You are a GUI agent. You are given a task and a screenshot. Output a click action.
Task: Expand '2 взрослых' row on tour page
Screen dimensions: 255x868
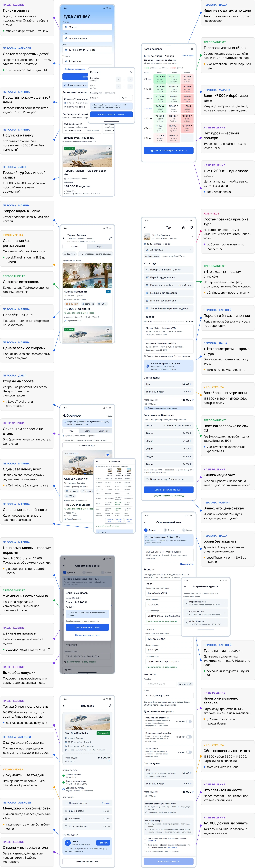click(x=169, y=250)
